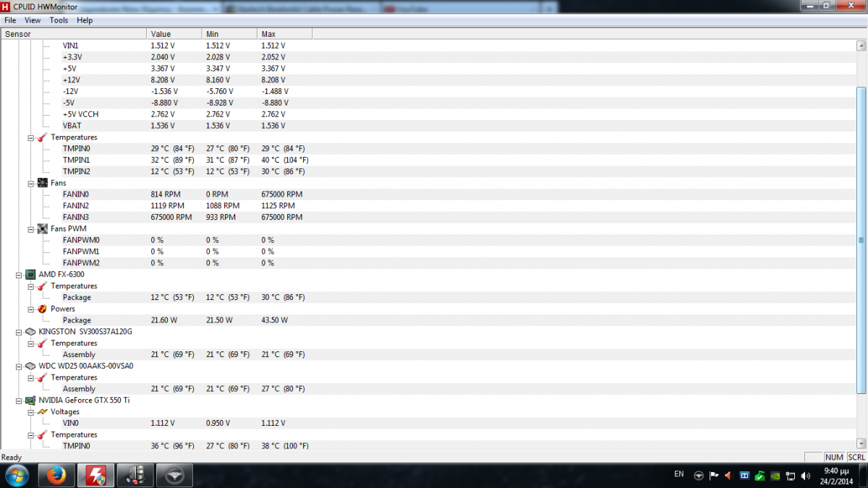
Task: Select the FANIN0 row
Action: [x=428, y=194]
